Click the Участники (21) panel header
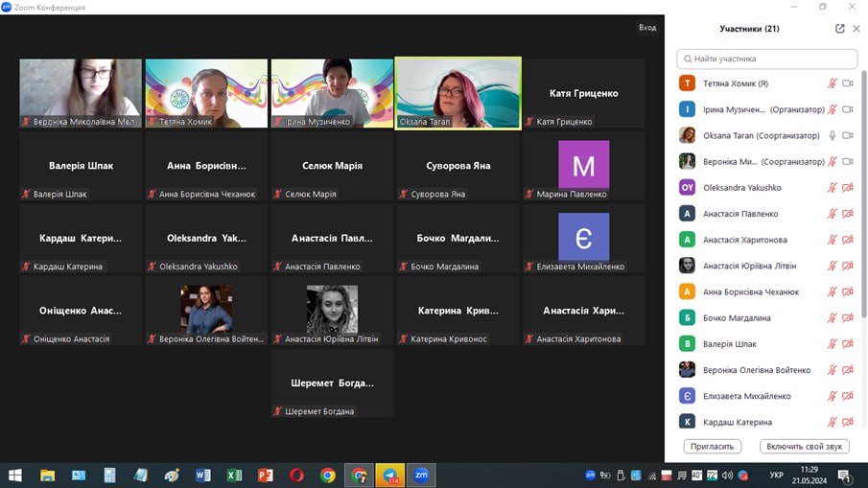The image size is (868, 488). 749,29
